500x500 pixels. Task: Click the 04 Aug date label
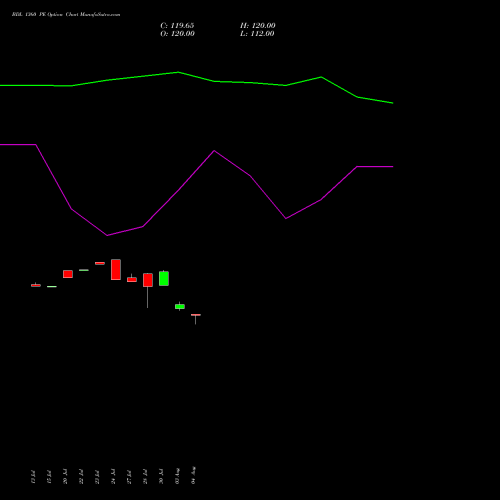(193, 475)
